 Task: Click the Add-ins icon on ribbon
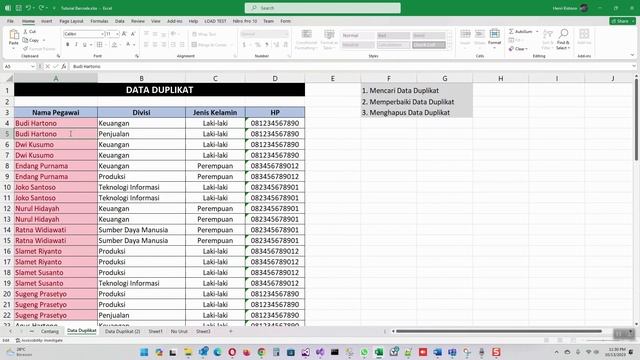[x=584, y=34]
